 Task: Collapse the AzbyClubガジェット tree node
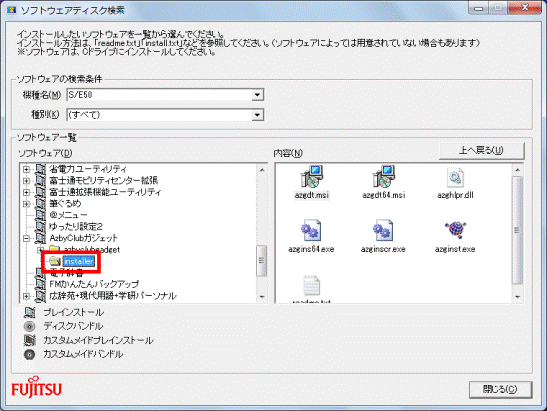coord(26,238)
